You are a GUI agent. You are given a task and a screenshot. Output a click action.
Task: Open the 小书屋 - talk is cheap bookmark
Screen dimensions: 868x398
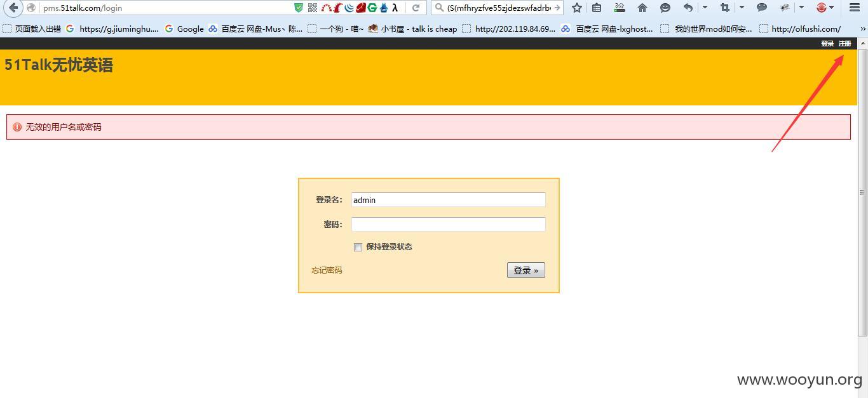(x=413, y=29)
